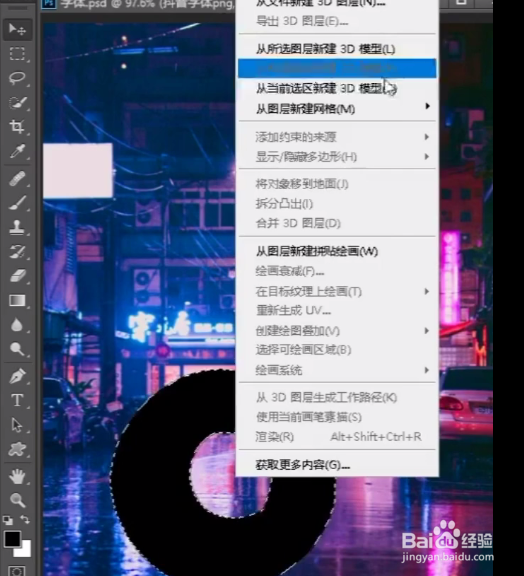Screen dimensions: 524x576
Task: Select the Quick Selection tool
Action: [x=17, y=102]
